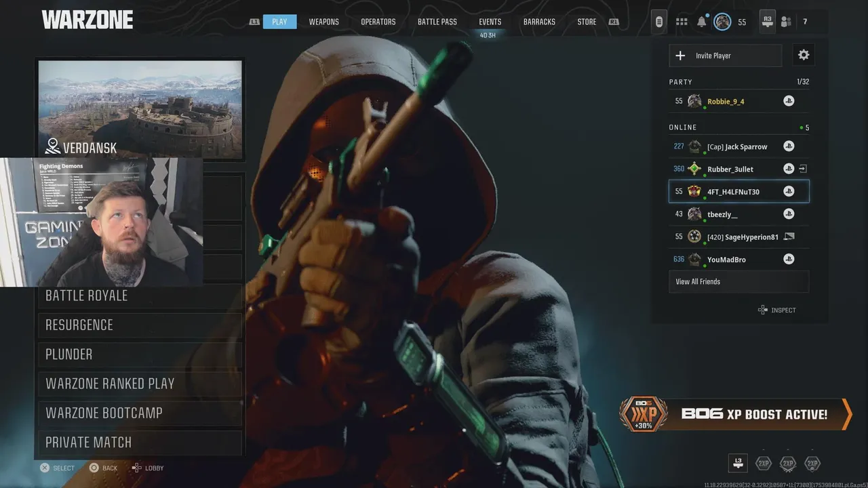Open the nine-square grid menu icon

click(682, 22)
